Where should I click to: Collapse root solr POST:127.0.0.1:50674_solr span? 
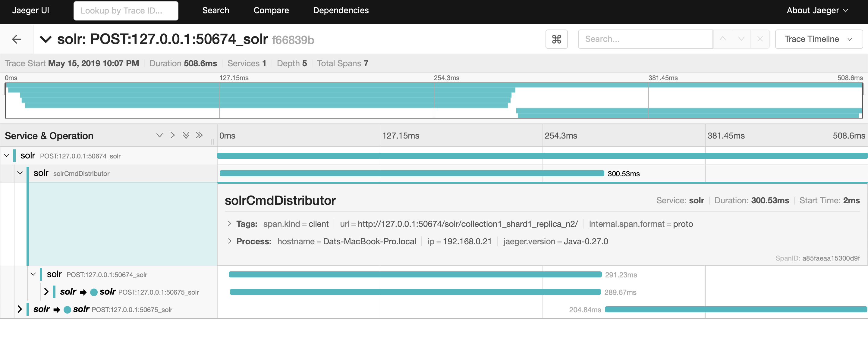pyautogui.click(x=7, y=156)
